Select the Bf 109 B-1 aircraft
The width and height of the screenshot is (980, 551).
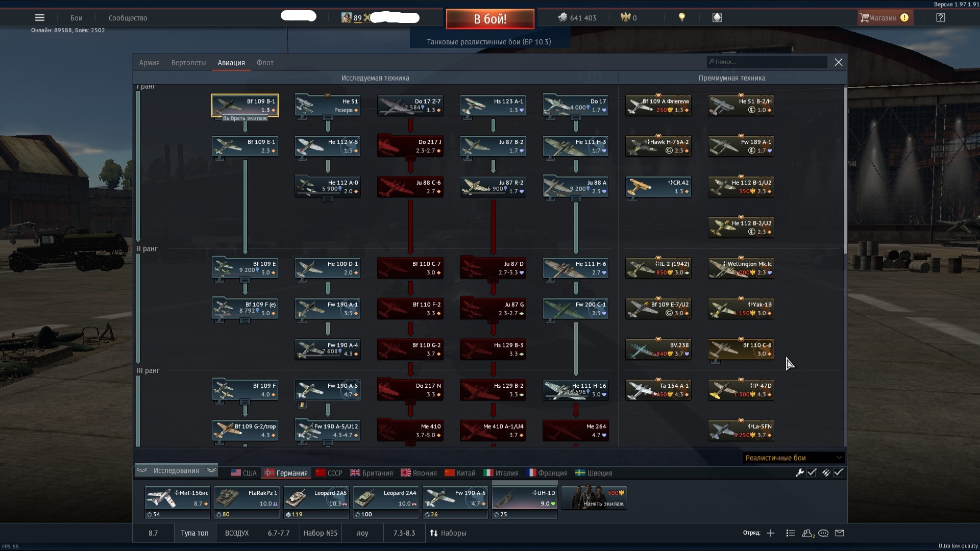click(245, 105)
